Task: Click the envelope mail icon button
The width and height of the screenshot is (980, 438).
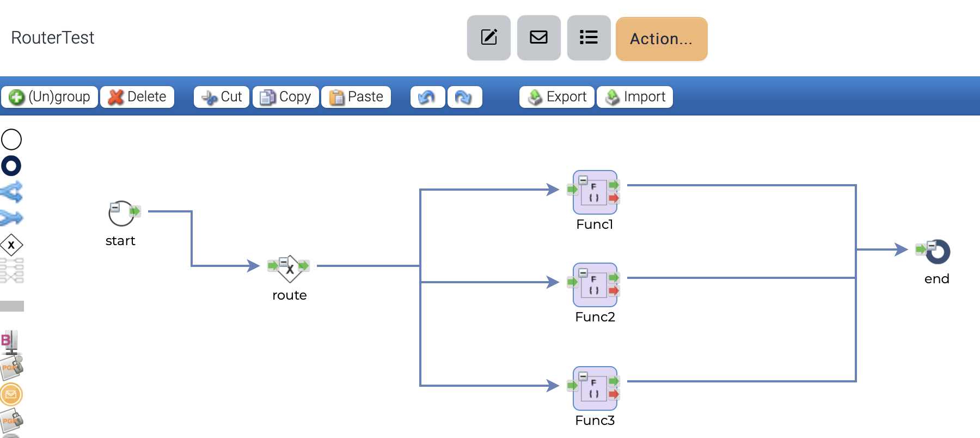Action: [x=538, y=38]
